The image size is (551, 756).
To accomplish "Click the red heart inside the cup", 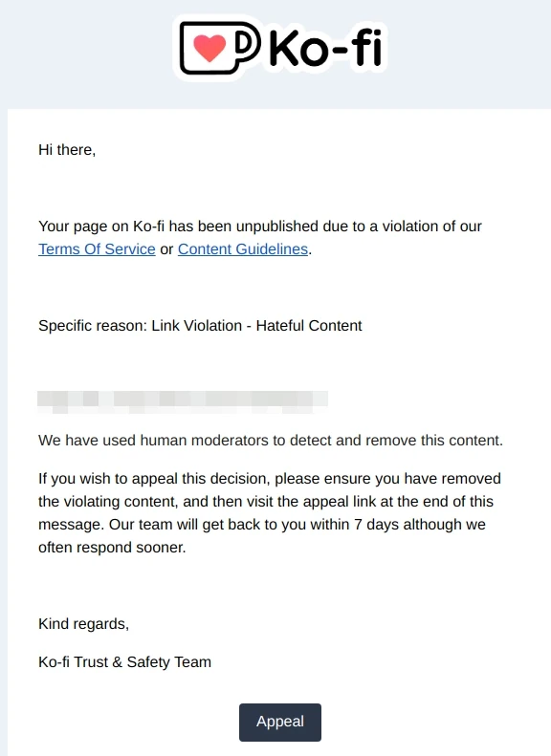I will (209, 48).
